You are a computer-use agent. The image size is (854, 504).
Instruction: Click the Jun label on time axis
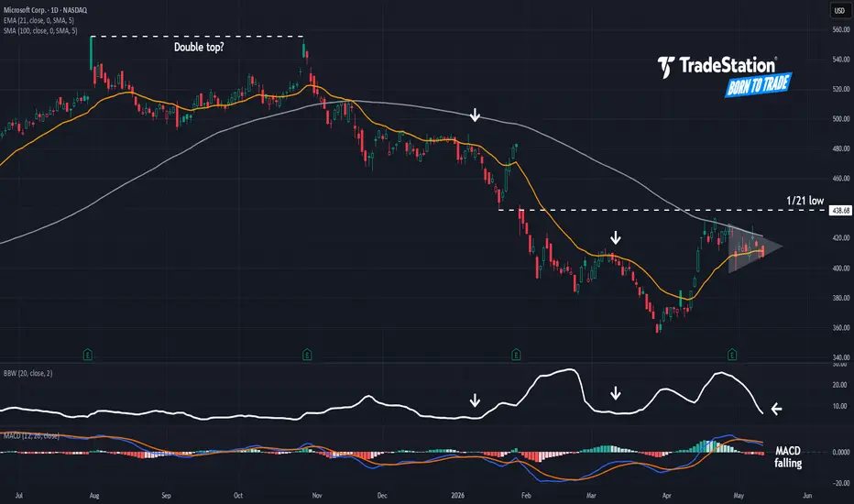807,496
